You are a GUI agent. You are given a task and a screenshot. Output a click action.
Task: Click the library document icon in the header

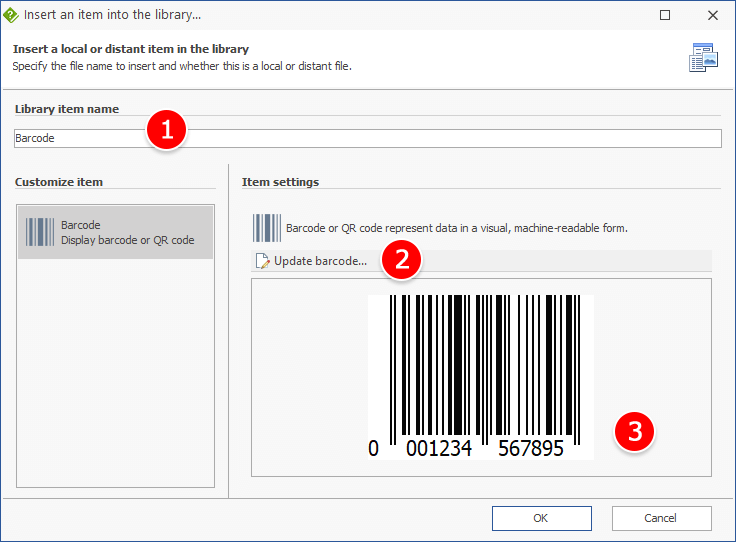coord(703,58)
